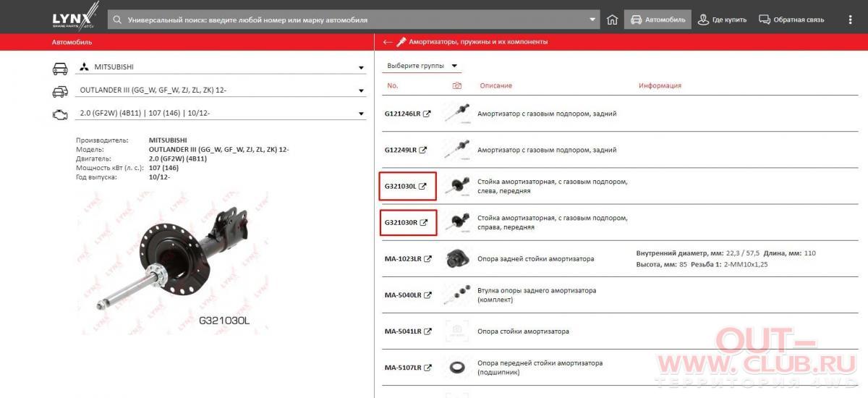Click the description Опора задней стойки амортизатора
Viewport: 868px width, 398px height.
click(536, 258)
